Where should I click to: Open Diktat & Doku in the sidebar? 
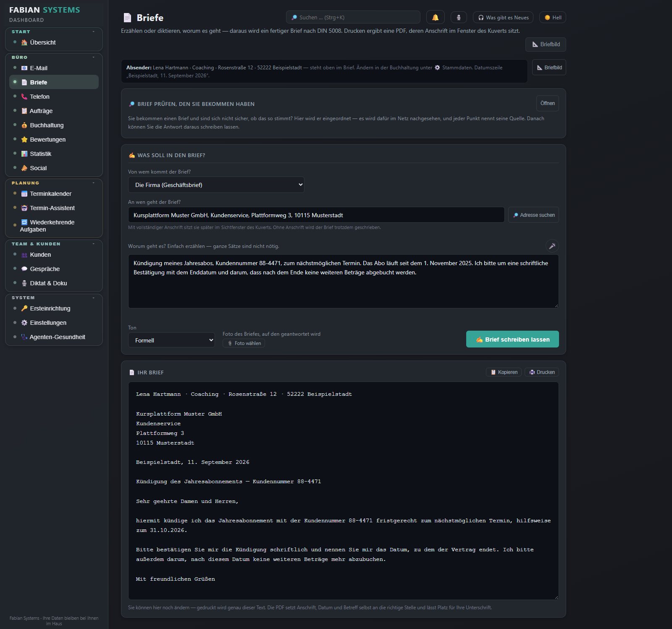tap(54, 283)
